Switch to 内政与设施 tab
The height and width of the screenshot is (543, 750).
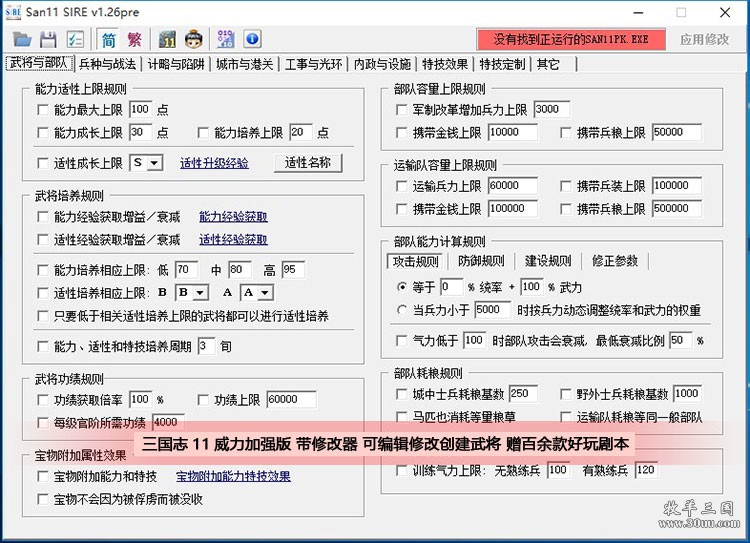(382, 64)
